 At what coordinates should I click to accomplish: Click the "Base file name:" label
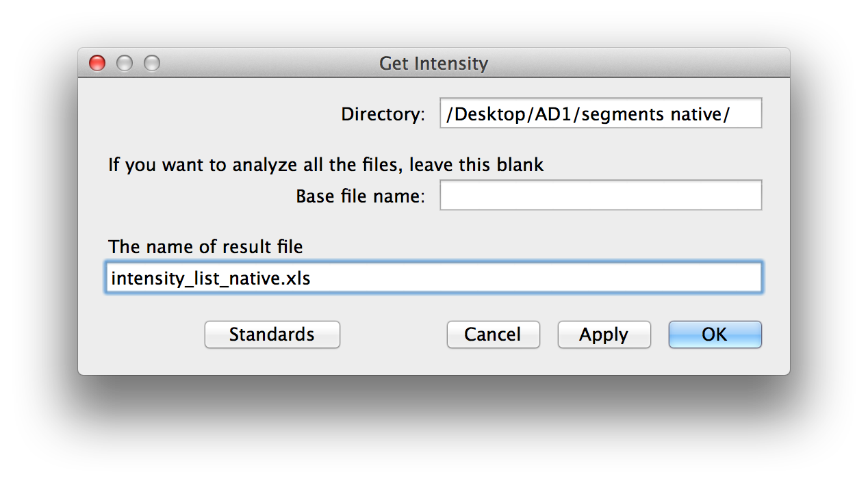pos(360,196)
